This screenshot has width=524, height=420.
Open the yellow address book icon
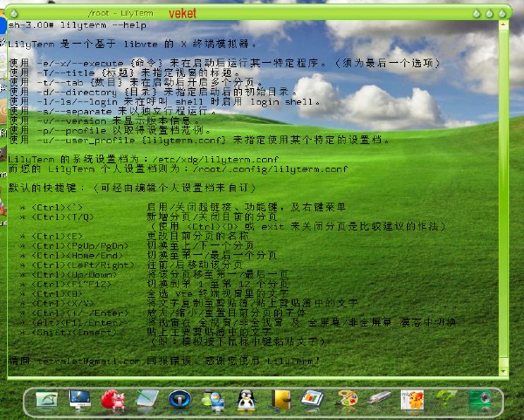coord(280,400)
